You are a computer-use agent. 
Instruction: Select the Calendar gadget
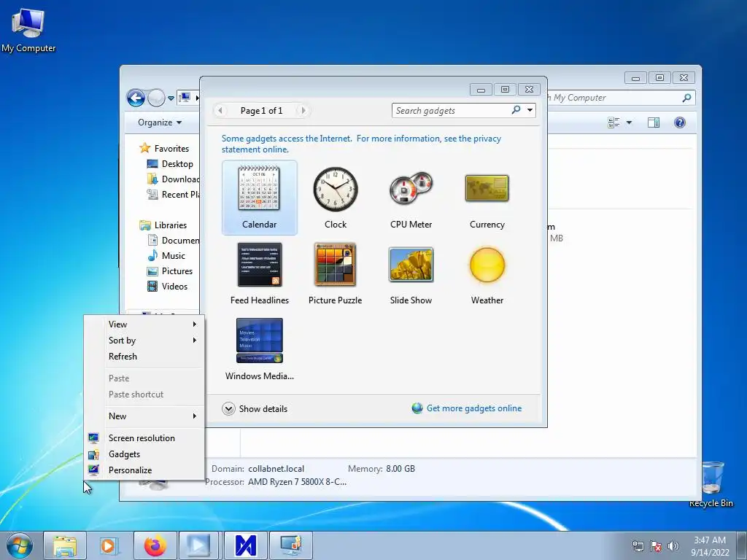[x=259, y=197]
